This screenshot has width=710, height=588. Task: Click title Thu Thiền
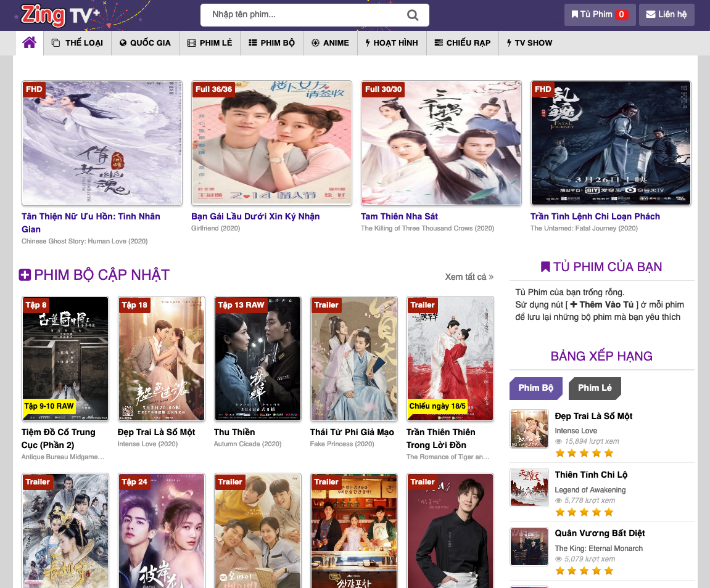coord(234,433)
